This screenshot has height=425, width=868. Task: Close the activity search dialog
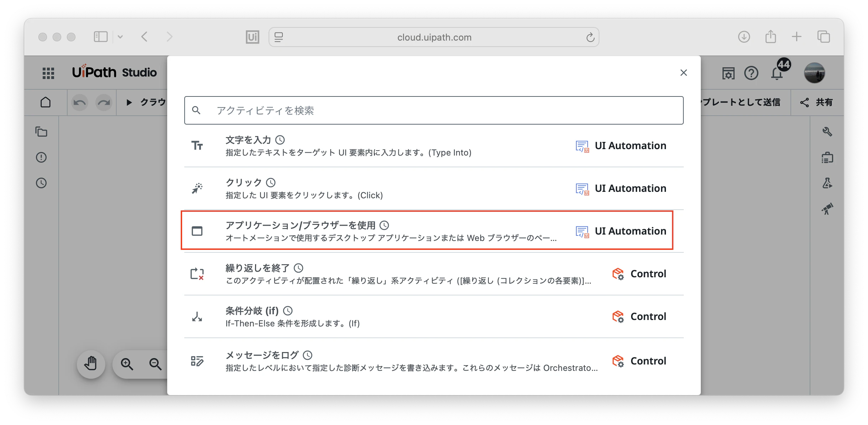(x=683, y=73)
